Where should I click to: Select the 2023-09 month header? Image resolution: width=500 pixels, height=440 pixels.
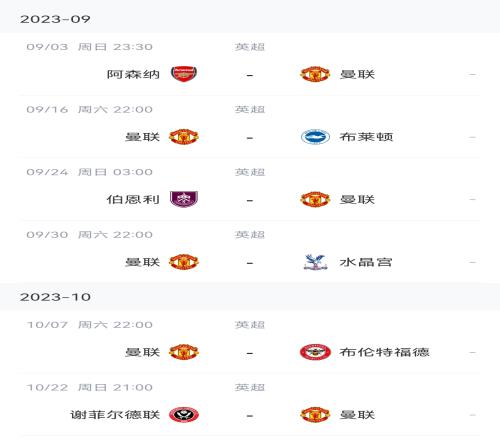[250, 19]
